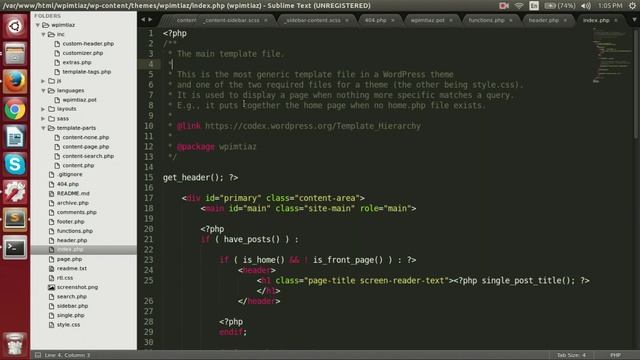The image size is (640, 360).
Task: Expand the sass folder
Action: pyautogui.click(x=43, y=118)
